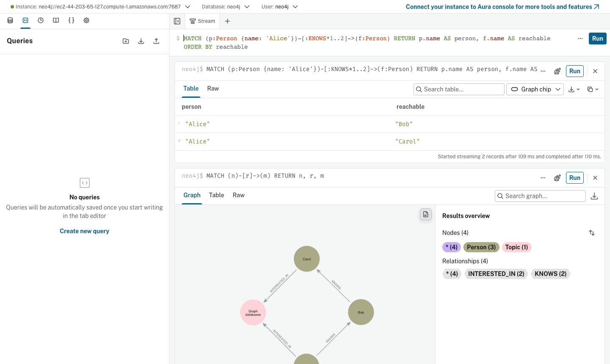
Task: Select the Raw tab in second result
Action: (238, 195)
